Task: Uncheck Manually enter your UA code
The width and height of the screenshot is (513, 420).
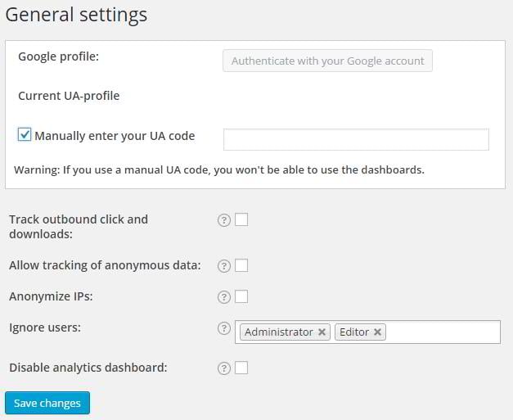Action: click(x=25, y=135)
